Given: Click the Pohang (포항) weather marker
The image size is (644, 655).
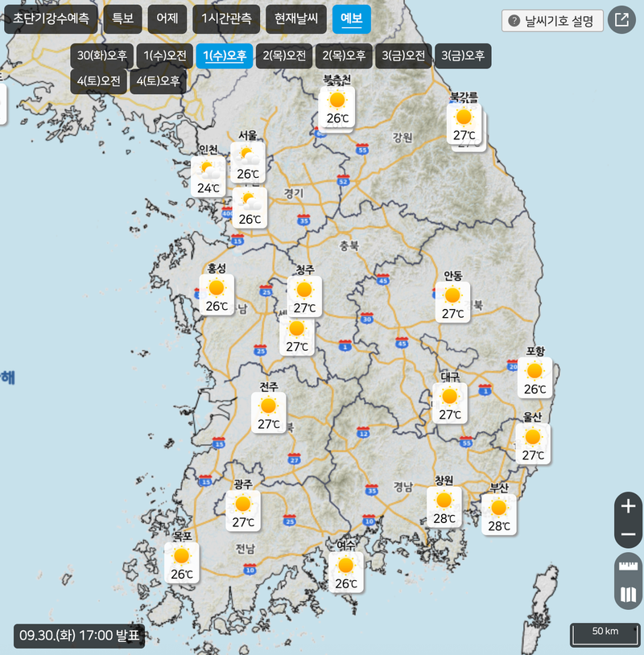Looking at the screenshot, I should point(535,371).
